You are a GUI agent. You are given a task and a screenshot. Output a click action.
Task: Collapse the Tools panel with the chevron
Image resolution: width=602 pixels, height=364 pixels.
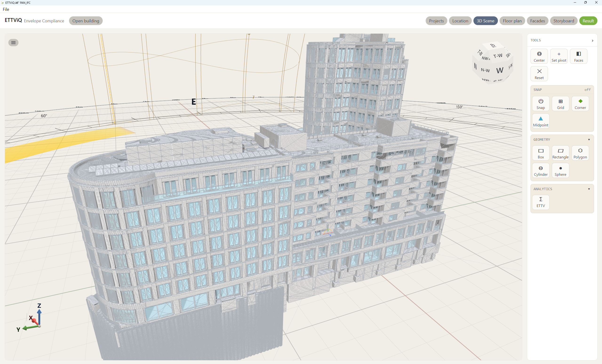[592, 40]
